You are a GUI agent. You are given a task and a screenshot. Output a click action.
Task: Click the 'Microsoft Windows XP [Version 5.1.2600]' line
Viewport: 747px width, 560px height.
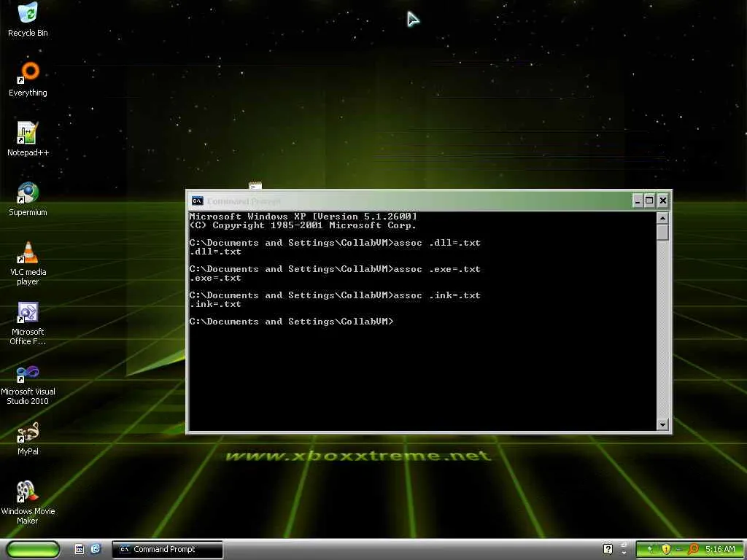pyautogui.click(x=303, y=217)
